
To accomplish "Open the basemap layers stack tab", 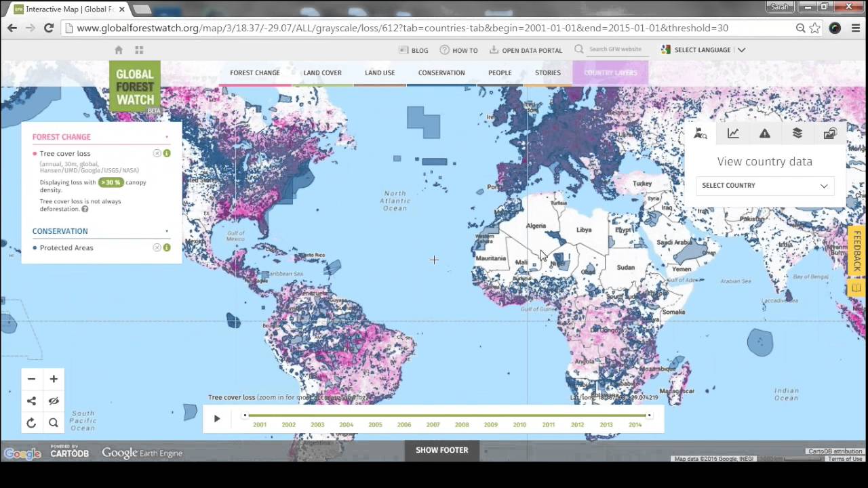I will click(797, 134).
